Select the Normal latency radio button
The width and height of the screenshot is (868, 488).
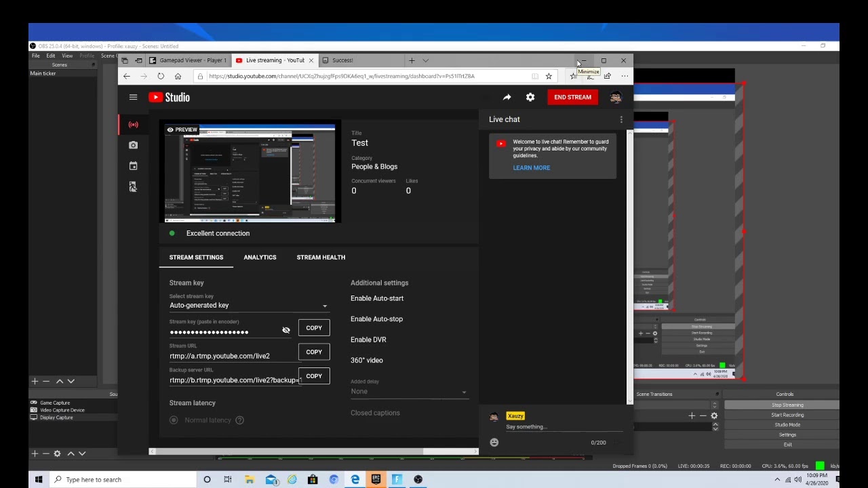pyautogui.click(x=174, y=420)
